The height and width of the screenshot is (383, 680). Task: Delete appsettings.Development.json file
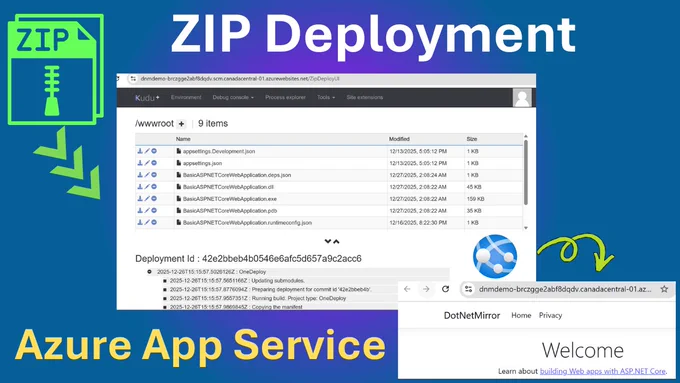tap(154, 151)
